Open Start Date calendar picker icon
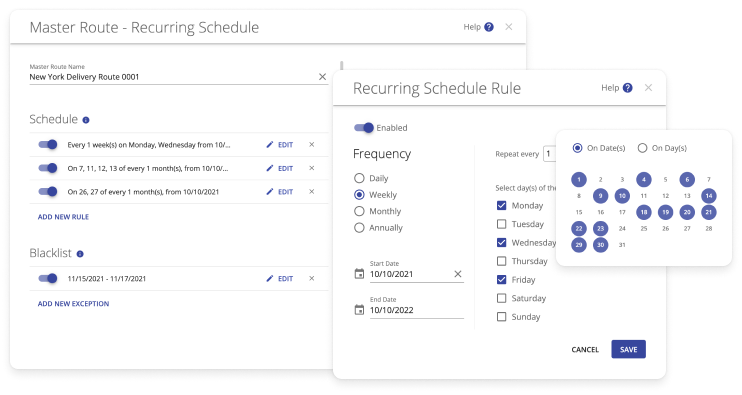The height and width of the screenshot is (395, 742). click(x=359, y=274)
